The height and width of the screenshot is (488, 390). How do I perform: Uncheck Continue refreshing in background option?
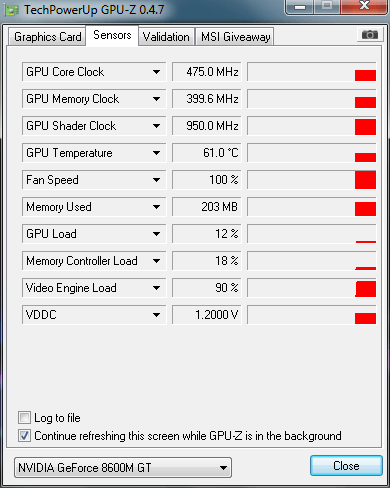click(24, 436)
